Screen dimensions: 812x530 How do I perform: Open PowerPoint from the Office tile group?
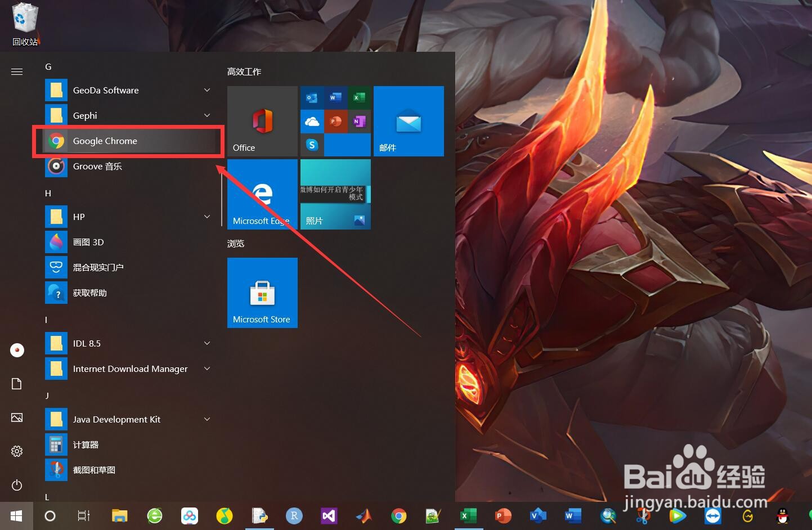tap(335, 121)
